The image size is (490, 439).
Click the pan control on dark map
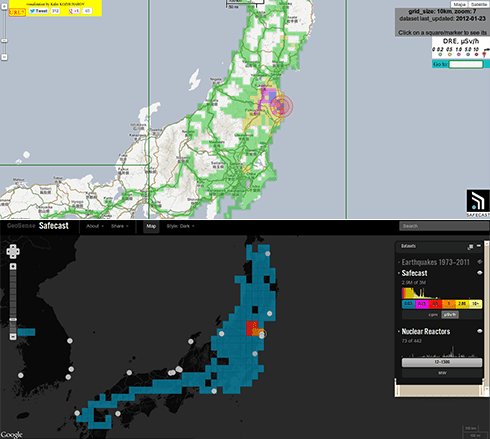13,251
